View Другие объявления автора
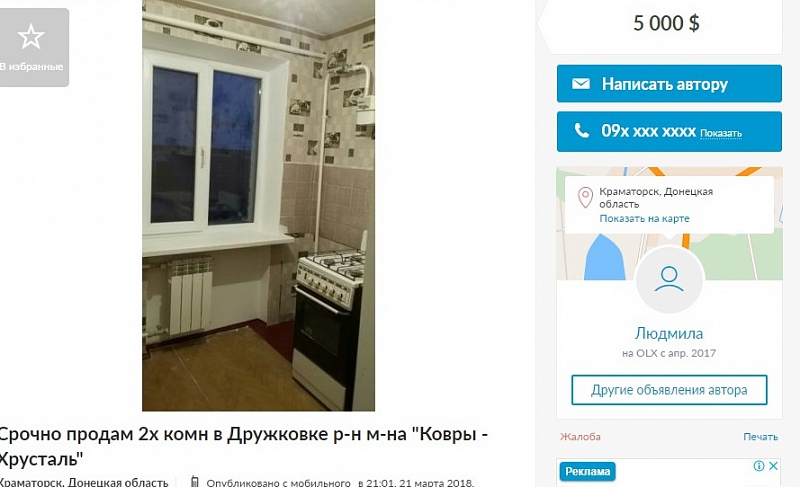The height and width of the screenshot is (487, 800). (669, 390)
